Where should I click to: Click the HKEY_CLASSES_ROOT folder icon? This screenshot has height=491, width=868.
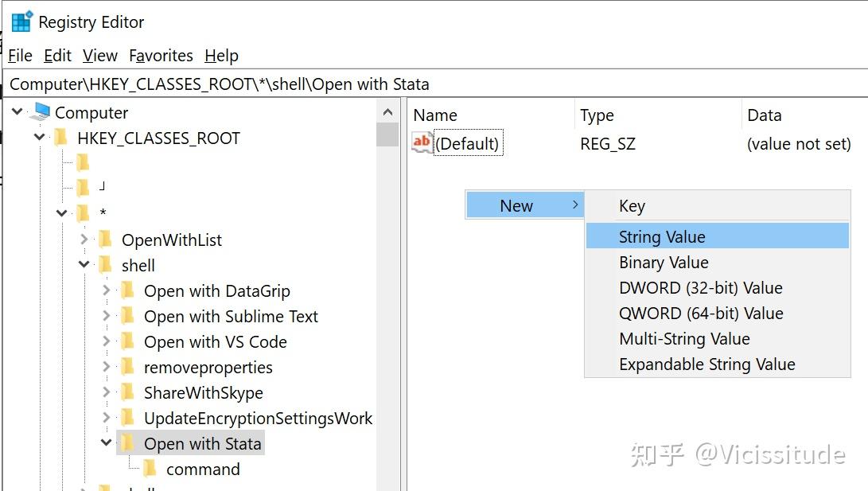60,138
